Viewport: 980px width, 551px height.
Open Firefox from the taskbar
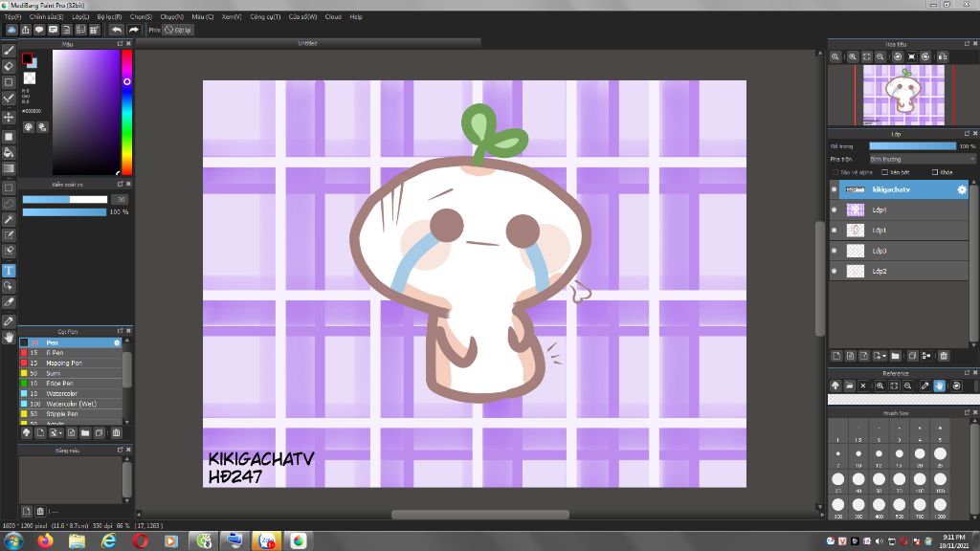click(x=45, y=541)
